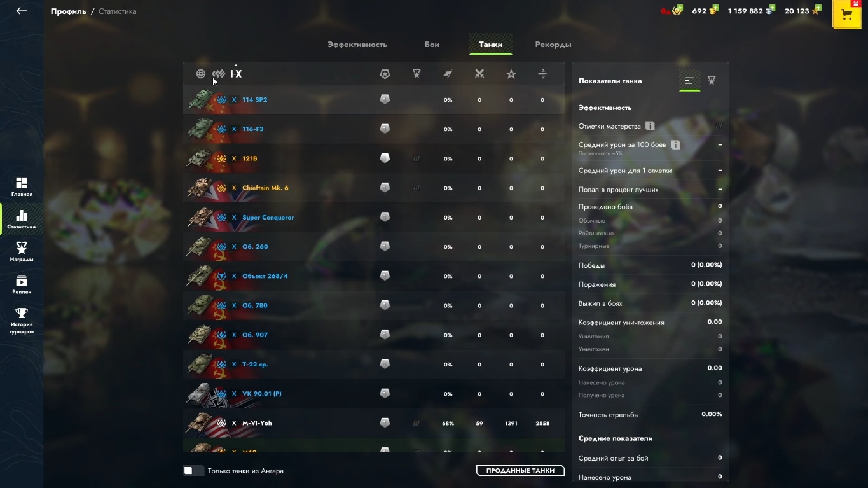Sort by mastery badge column icon

tap(385, 74)
